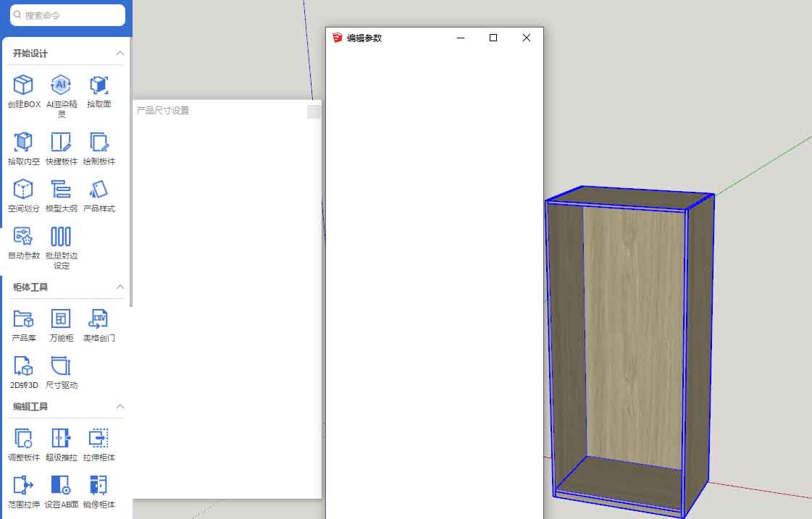
Task: Click the 产品样式 icon
Action: 99,190
